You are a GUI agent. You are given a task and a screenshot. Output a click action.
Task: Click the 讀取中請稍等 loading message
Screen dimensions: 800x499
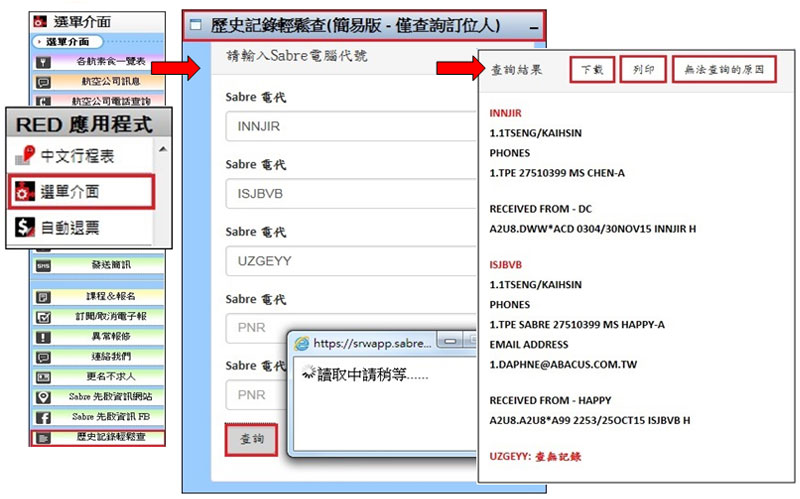coord(372,375)
